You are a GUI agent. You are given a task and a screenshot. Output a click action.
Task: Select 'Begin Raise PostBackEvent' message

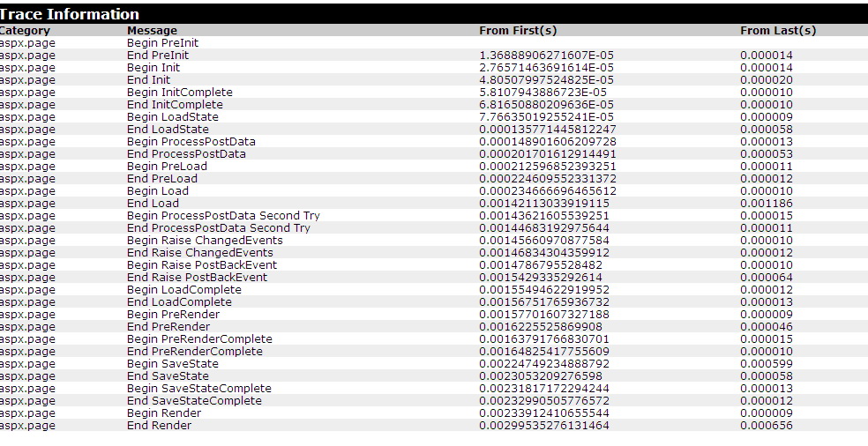pos(202,265)
